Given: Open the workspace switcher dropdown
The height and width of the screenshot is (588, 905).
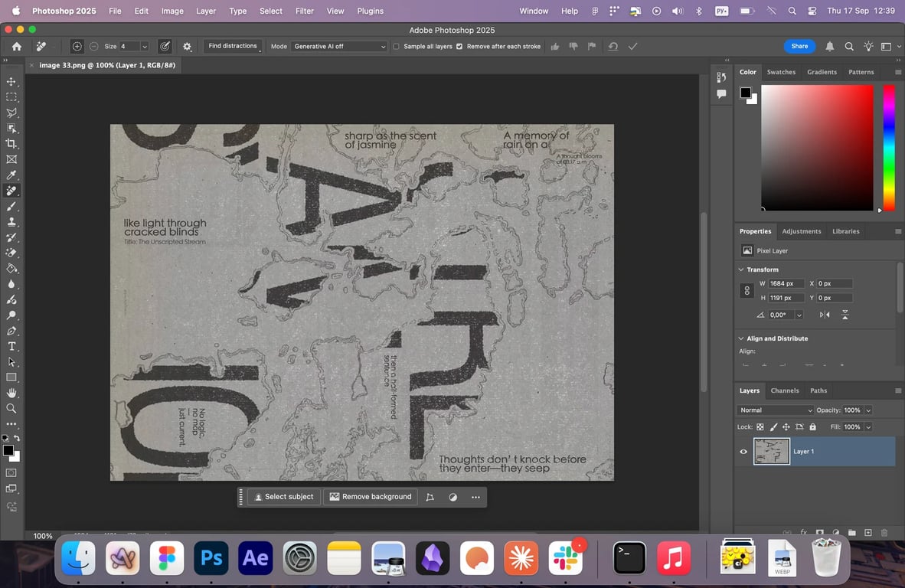Looking at the screenshot, I should pos(889,47).
